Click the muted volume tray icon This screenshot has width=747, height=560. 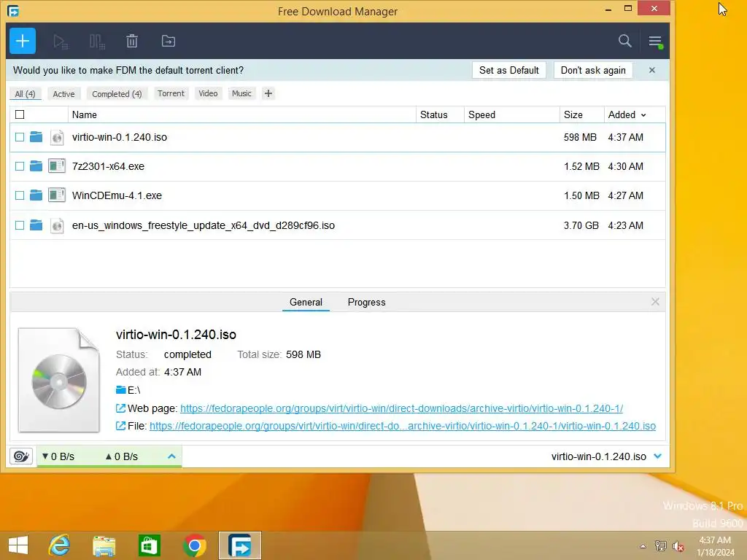point(678,546)
